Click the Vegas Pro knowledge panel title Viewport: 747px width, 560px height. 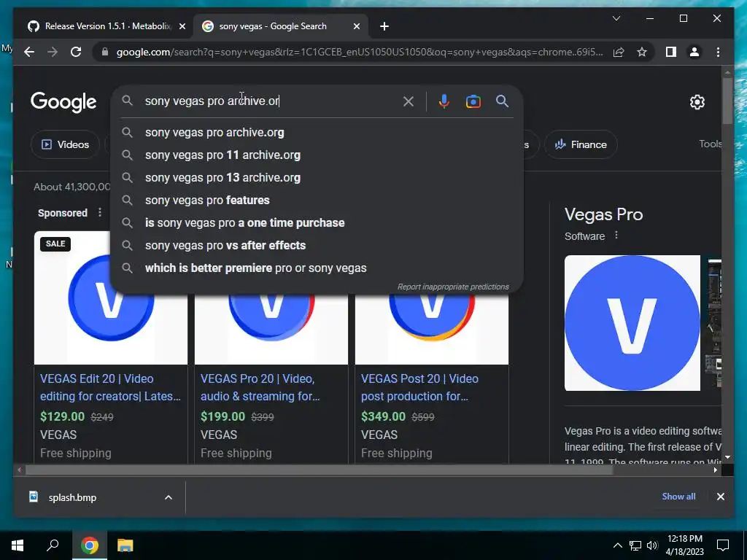point(603,215)
